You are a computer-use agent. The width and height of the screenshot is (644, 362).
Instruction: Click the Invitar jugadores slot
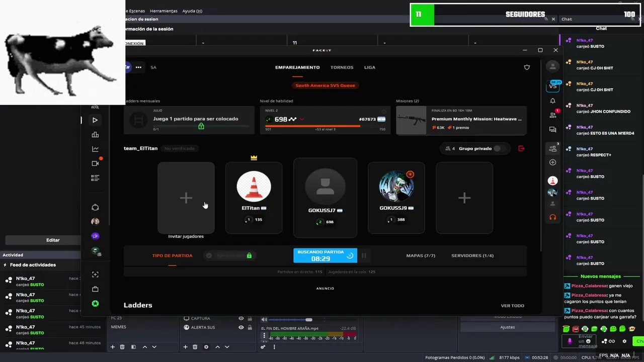coord(186,198)
